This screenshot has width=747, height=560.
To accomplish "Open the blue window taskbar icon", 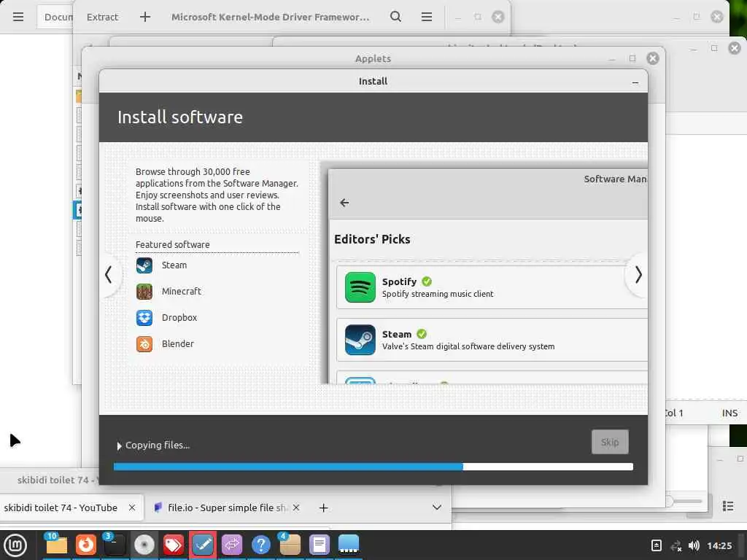I will (349, 545).
